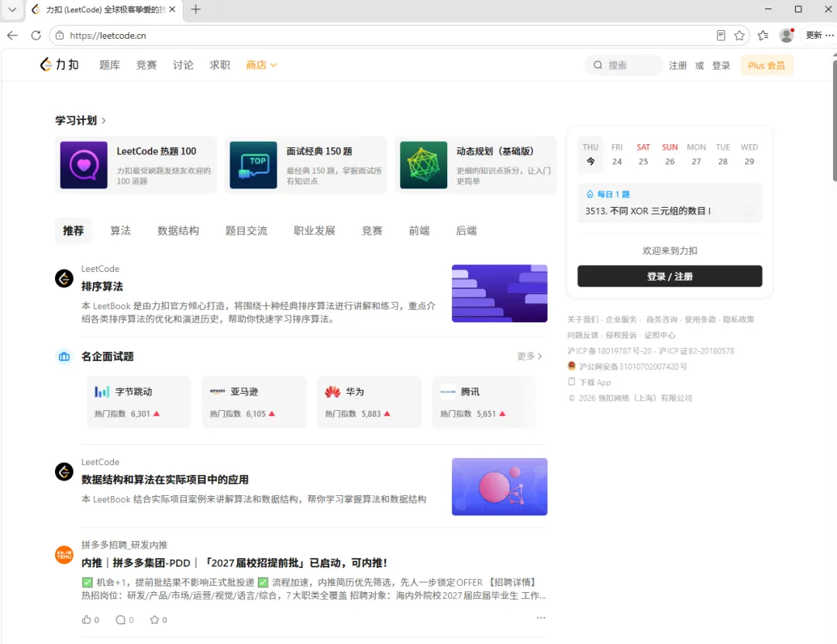The width and height of the screenshot is (837, 644).
Task: Click the 沪公网安备 badge icon
Action: tap(572, 366)
